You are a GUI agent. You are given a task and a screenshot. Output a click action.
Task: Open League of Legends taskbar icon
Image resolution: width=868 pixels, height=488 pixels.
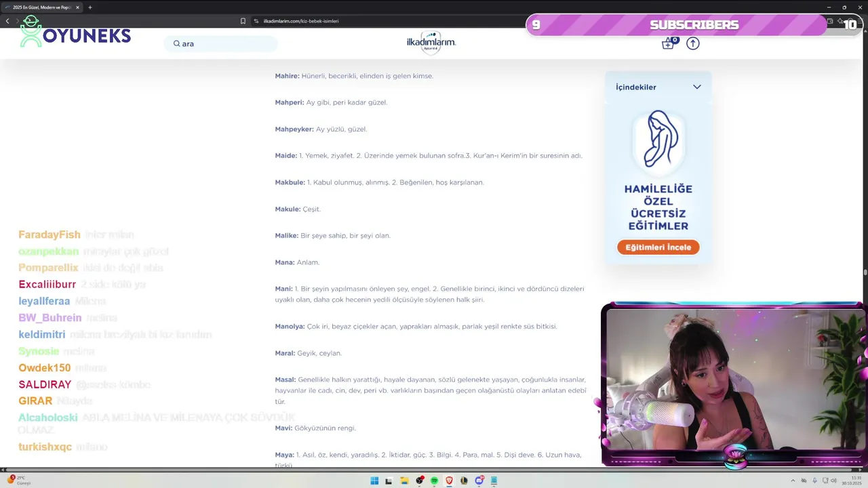coord(464,481)
